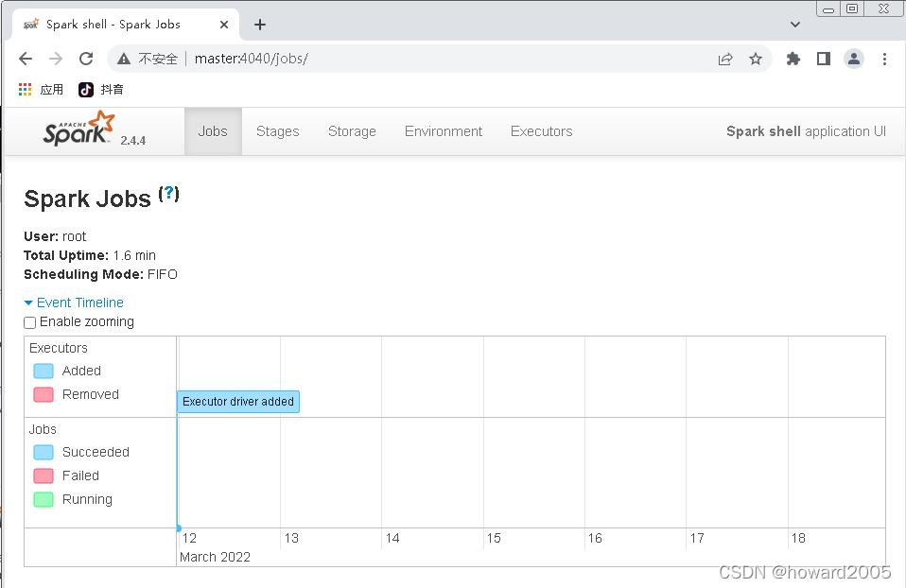Image resolution: width=906 pixels, height=588 pixels.
Task: Click the Executor driver added event
Action: [x=238, y=402]
